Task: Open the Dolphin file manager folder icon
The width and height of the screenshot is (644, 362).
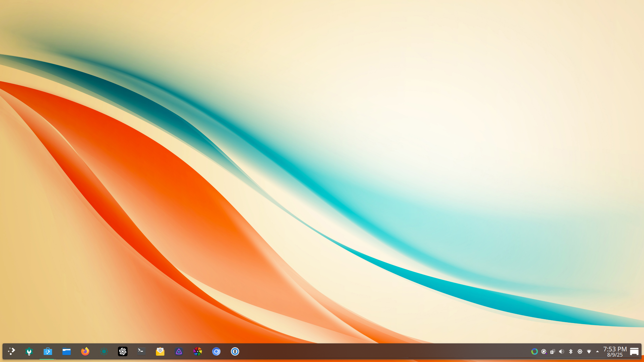Action: pos(66,351)
